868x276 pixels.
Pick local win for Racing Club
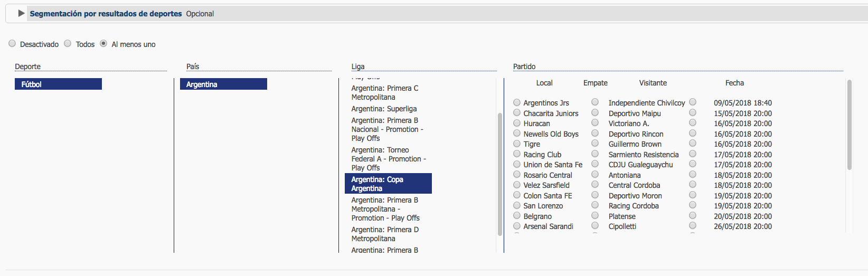point(517,154)
